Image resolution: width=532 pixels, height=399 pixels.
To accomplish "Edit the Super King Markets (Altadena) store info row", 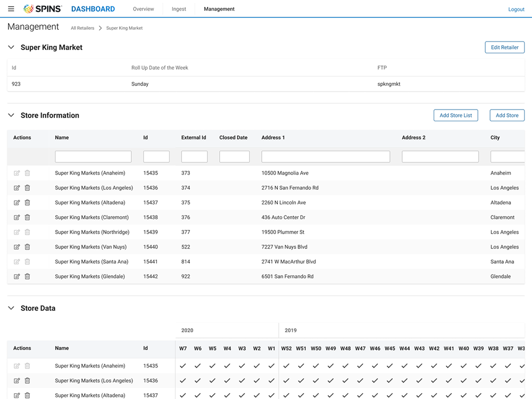I will tap(16, 203).
